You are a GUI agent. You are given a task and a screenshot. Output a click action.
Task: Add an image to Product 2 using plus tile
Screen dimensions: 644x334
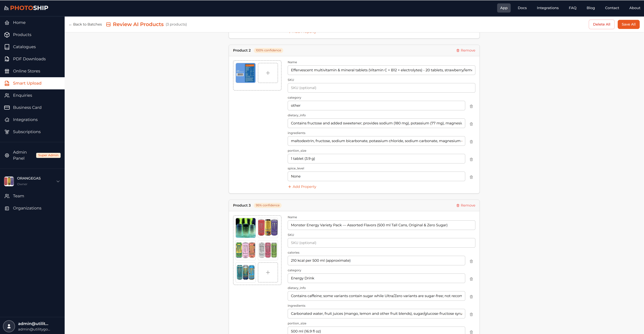click(268, 73)
